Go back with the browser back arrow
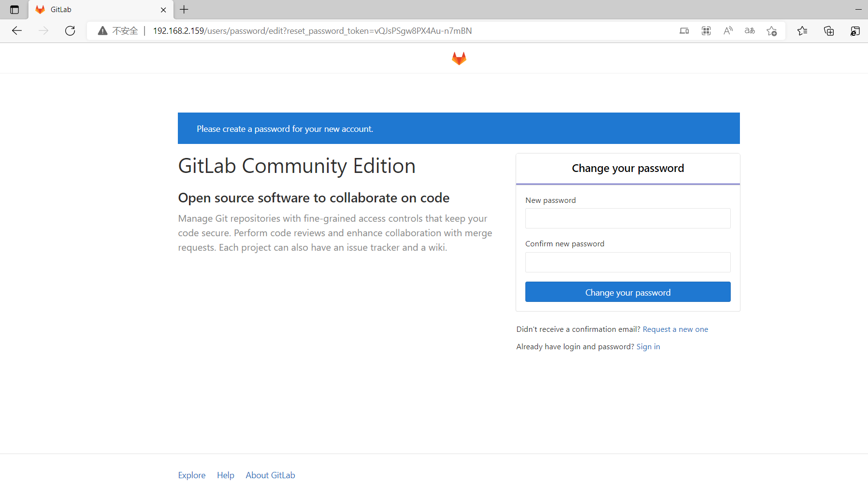This screenshot has width=868, height=484. click(x=17, y=31)
